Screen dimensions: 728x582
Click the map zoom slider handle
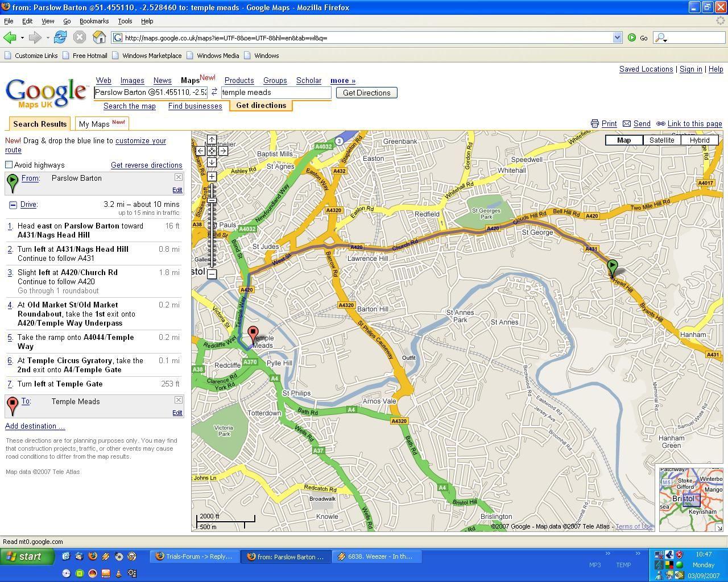(x=212, y=200)
